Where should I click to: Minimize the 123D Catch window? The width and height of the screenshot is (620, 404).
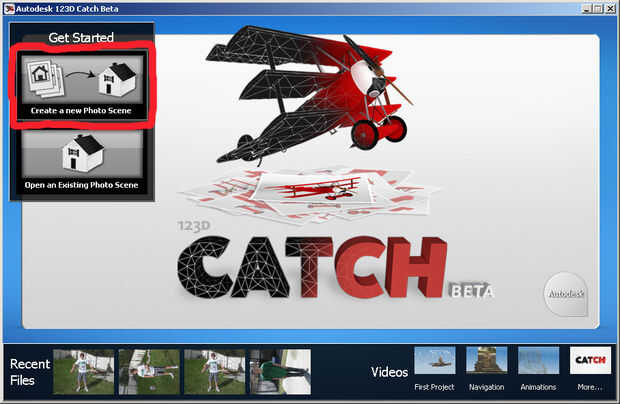587,9
